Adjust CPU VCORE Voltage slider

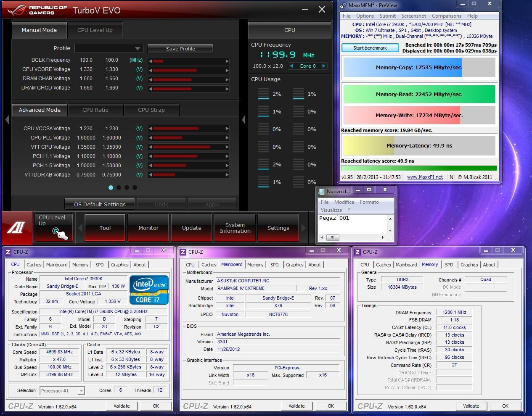(188, 70)
